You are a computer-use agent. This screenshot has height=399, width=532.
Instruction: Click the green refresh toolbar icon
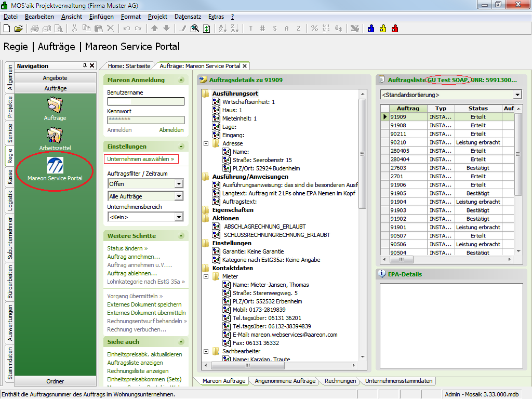[x=206, y=28]
